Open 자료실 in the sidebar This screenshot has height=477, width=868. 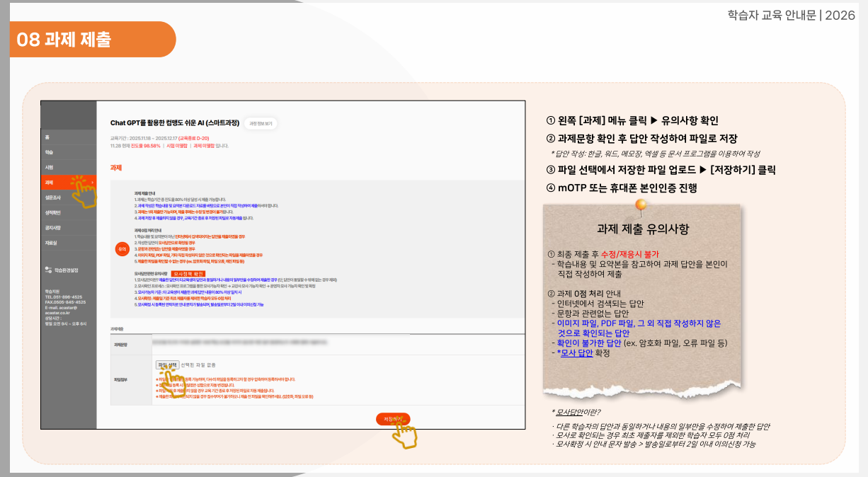click(50, 242)
